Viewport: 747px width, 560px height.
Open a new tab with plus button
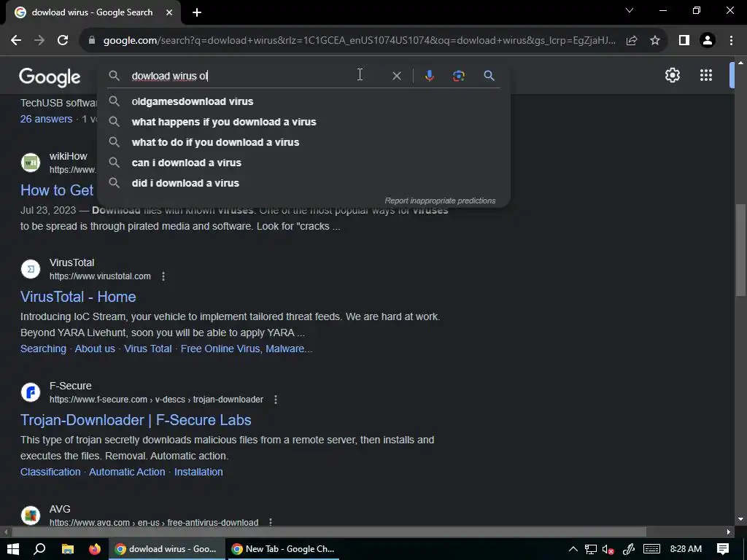click(x=197, y=12)
